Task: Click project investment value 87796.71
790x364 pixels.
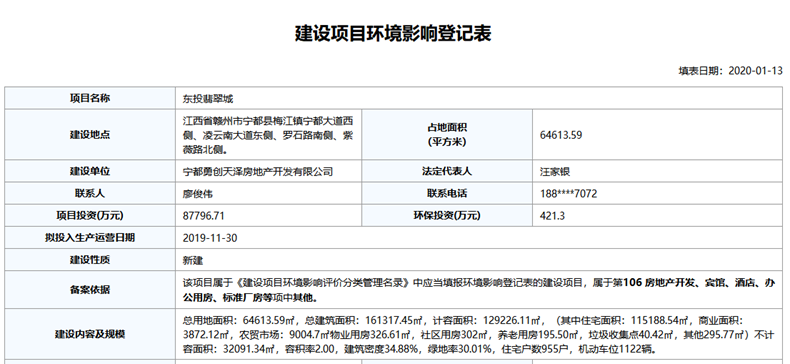Action: tap(204, 216)
